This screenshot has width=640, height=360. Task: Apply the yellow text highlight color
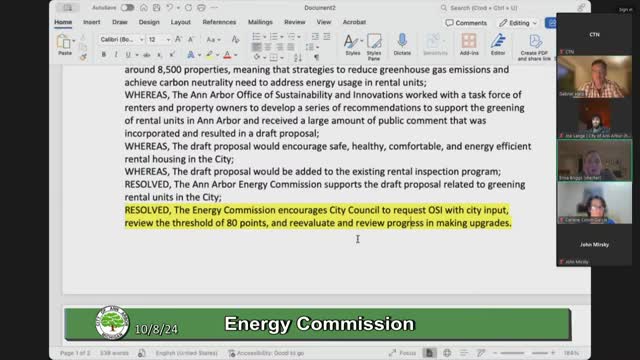pyautogui.click(x=209, y=55)
